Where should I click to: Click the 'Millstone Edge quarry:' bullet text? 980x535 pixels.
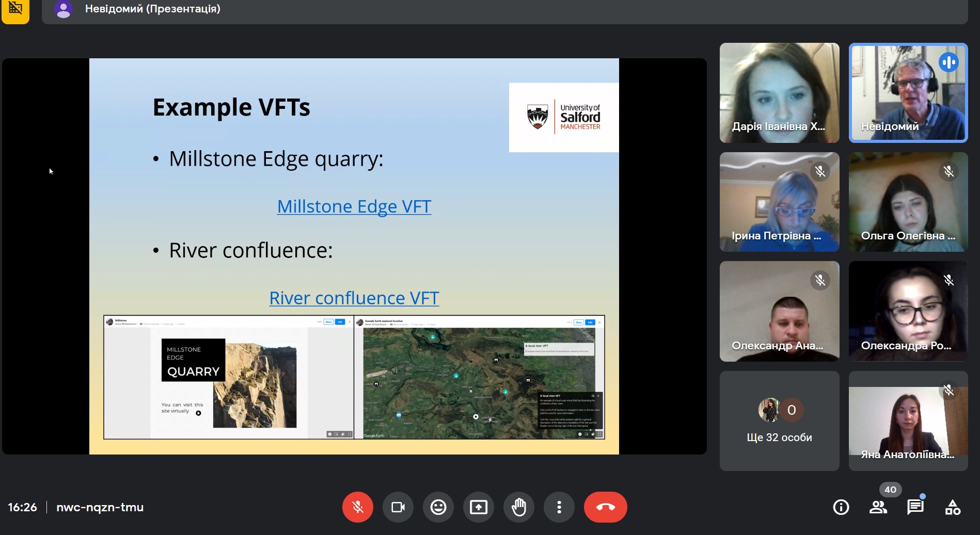(276, 159)
